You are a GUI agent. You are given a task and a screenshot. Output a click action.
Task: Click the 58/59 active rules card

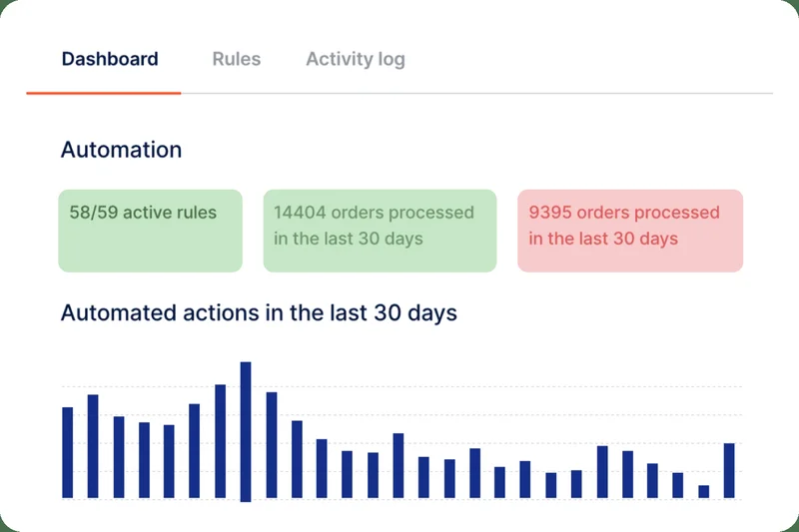[150, 230]
